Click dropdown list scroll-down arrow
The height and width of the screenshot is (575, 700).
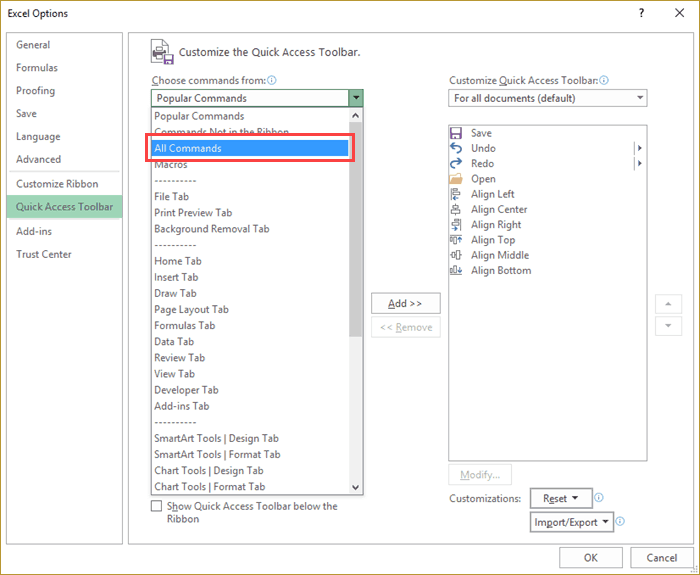[356, 487]
